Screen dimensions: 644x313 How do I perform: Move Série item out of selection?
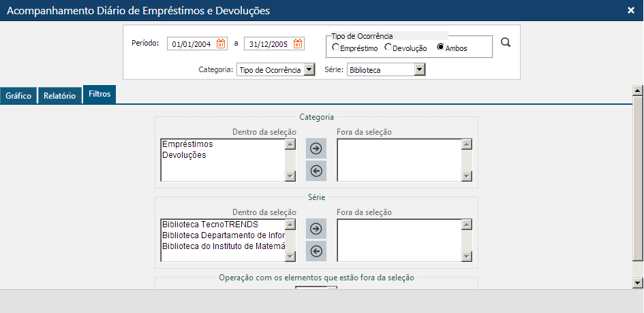coord(316,229)
